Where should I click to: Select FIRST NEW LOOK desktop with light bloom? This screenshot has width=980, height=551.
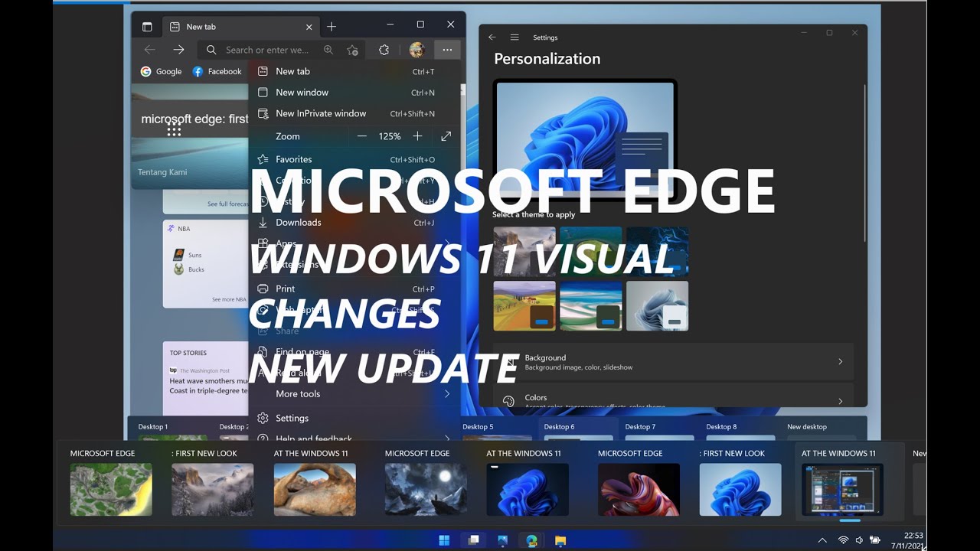coord(740,489)
